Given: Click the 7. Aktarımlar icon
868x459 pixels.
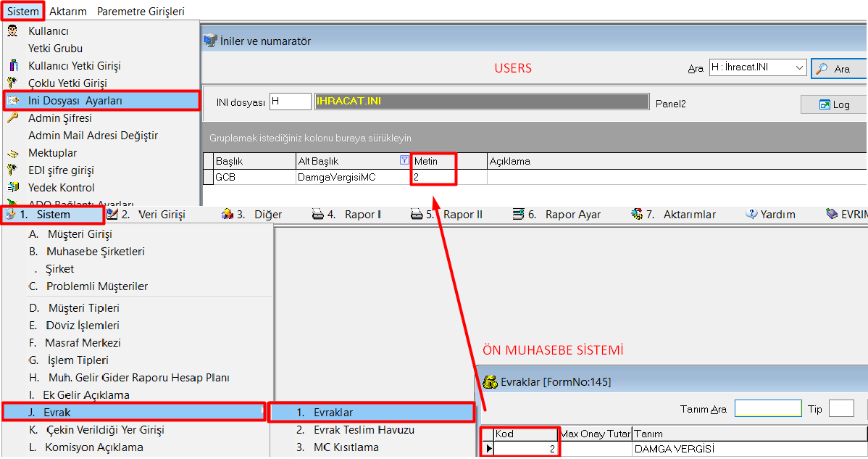Looking at the screenshot, I should click(x=637, y=214).
